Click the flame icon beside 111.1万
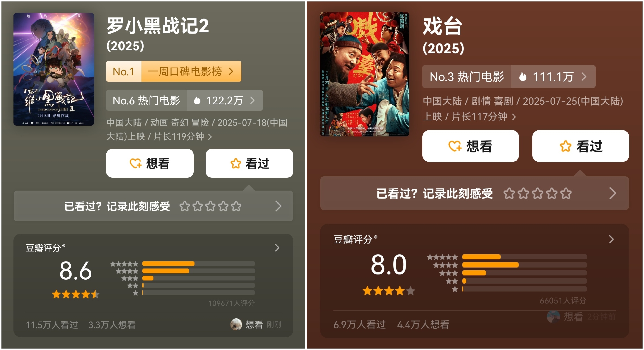The image size is (644, 350). [x=523, y=77]
